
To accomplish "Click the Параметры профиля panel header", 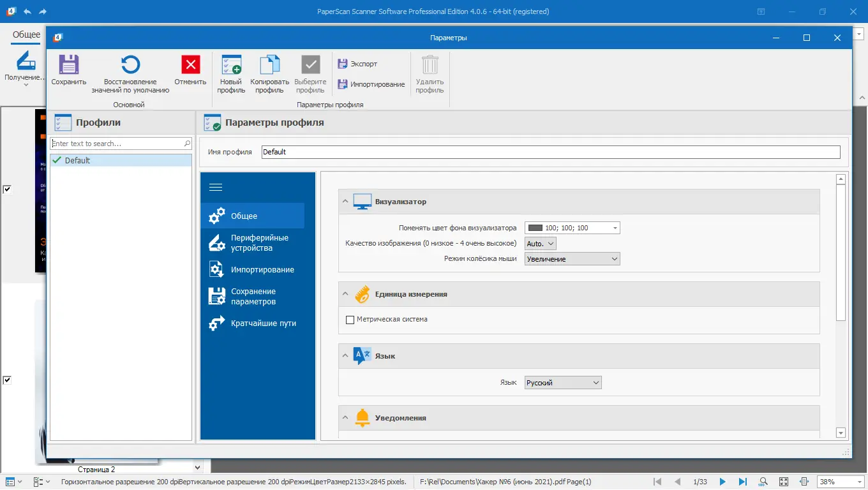I will pos(523,122).
